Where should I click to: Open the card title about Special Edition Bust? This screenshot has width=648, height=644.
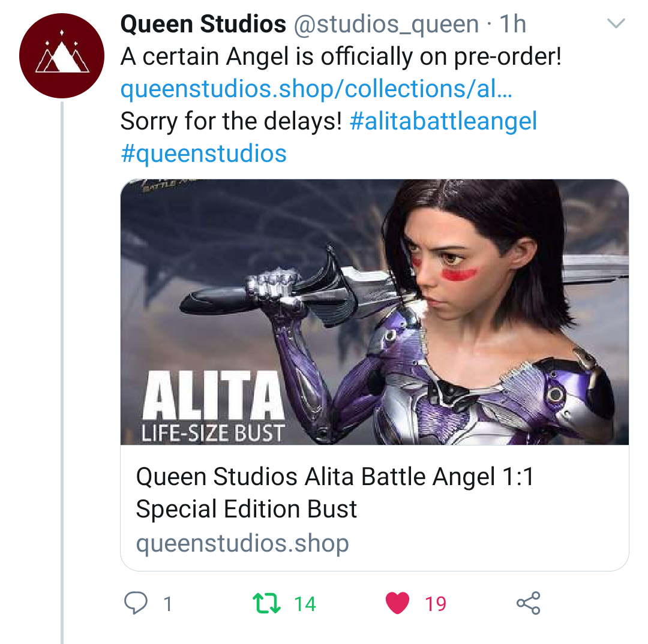[x=334, y=493]
